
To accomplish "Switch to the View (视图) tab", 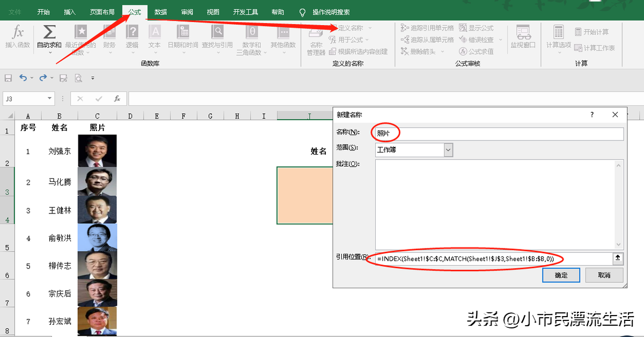I will 213,12.
